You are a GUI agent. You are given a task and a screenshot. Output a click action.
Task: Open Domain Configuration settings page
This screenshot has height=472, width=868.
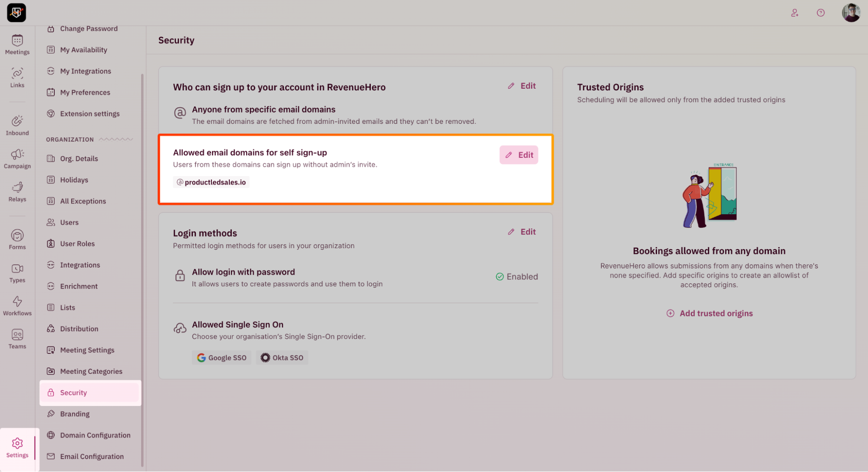pos(95,435)
